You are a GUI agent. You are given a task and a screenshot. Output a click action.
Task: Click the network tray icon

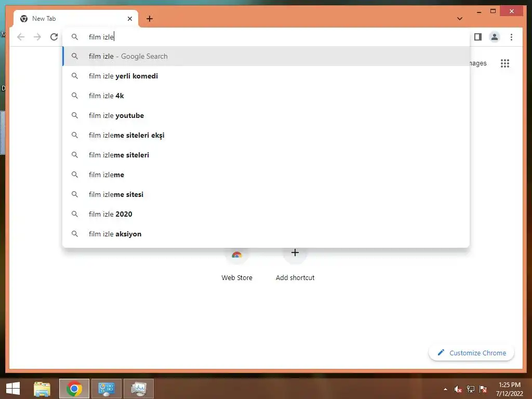tap(471, 389)
